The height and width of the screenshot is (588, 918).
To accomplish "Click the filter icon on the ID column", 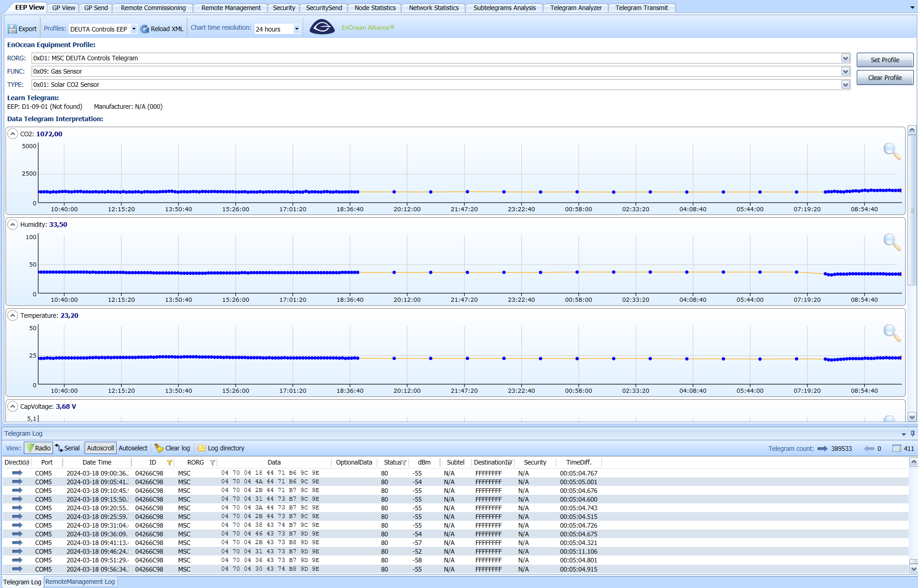I will pyautogui.click(x=170, y=462).
